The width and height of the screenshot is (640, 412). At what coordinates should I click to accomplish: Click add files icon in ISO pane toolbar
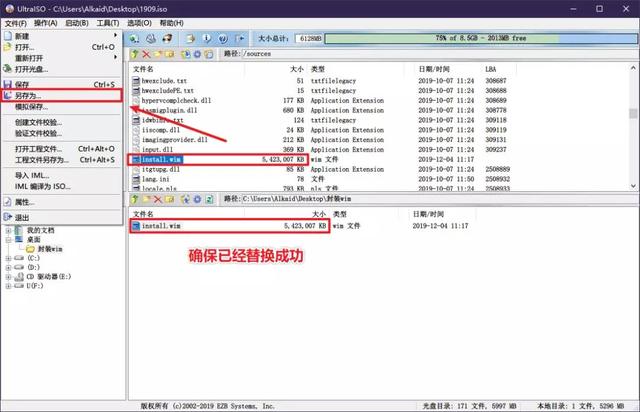click(186, 54)
